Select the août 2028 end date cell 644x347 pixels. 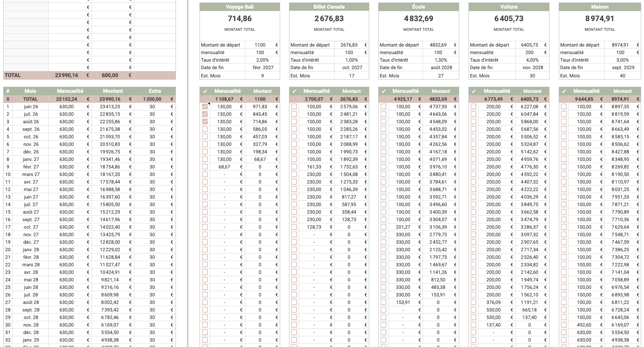click(x=441, y=67)
